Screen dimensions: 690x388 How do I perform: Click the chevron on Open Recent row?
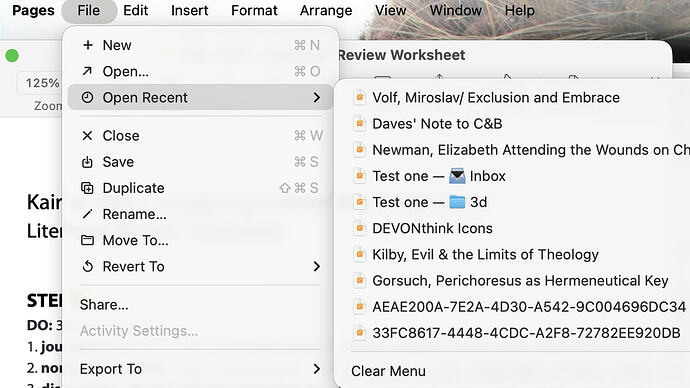[317, 97]
